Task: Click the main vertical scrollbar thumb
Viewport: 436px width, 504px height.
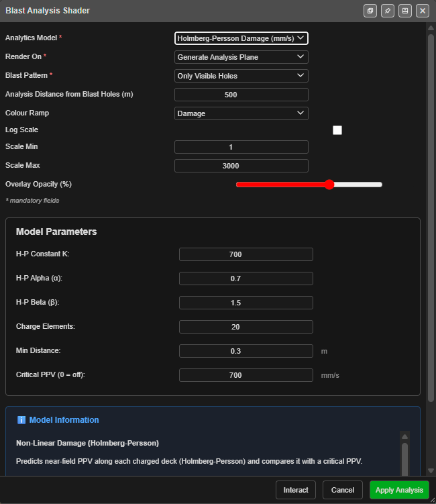Action: [431, 217]
